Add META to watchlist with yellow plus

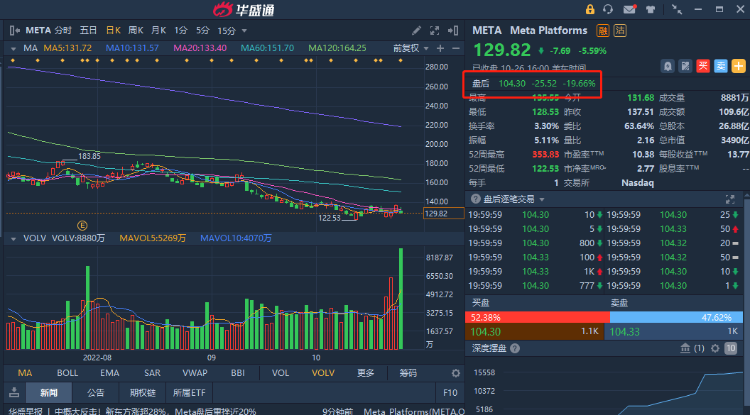pyautogui.click(x=739, y=66)
